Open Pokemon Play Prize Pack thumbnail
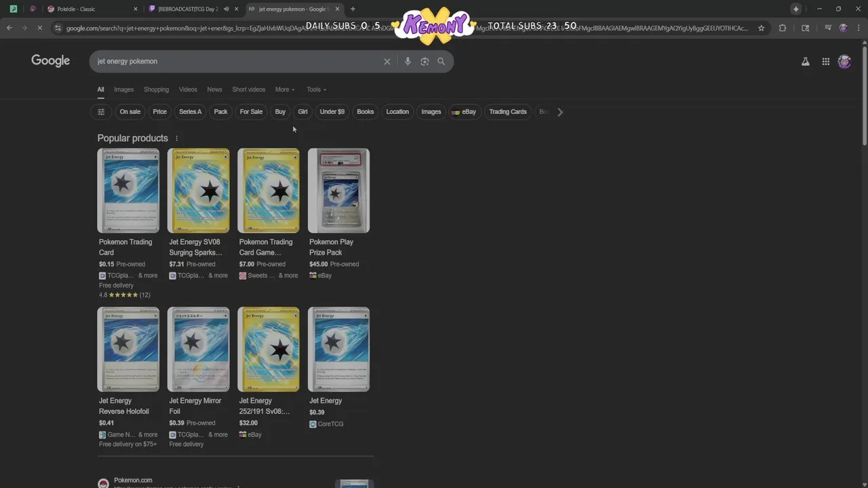Viewport: 868px width, 488px height. point(338,190)
